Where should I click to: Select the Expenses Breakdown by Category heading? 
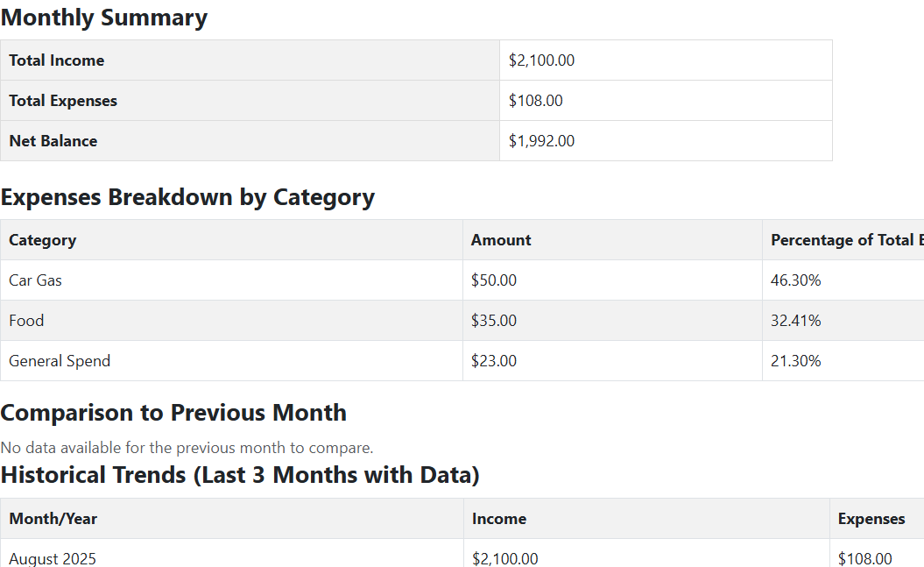[x=187, y=197]
